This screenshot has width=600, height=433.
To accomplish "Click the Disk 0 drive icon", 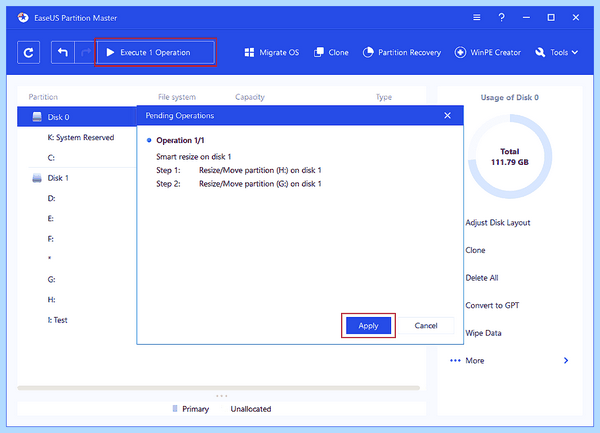I will click(37, 117).
